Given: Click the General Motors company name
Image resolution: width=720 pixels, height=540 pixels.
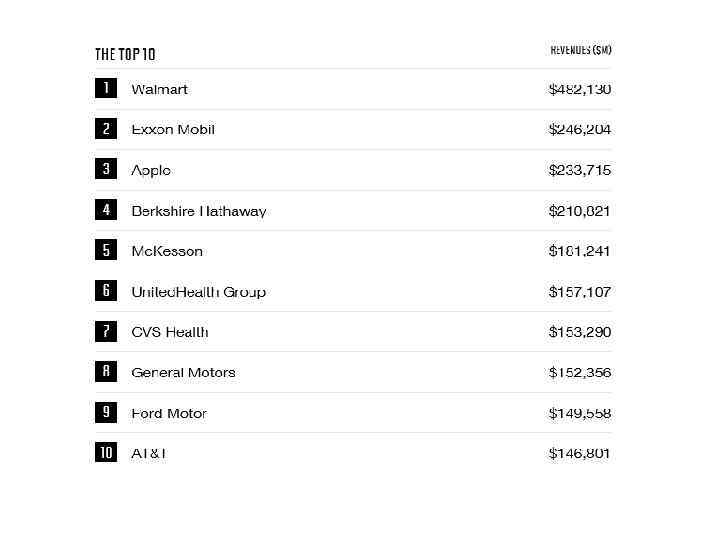Looking at the screenshot, I should point(183,372).
